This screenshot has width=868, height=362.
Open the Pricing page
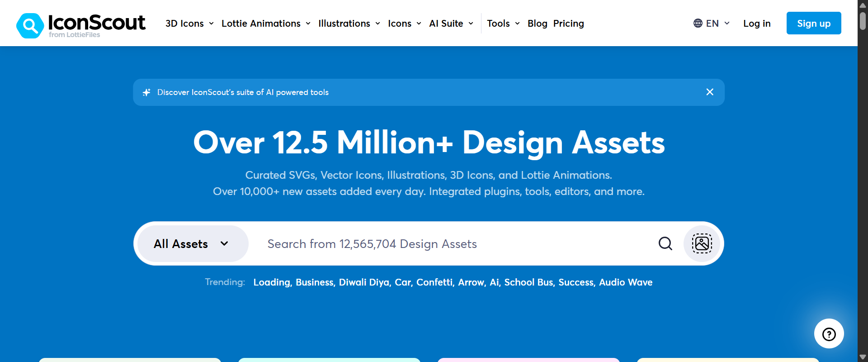tap(569, 24)
